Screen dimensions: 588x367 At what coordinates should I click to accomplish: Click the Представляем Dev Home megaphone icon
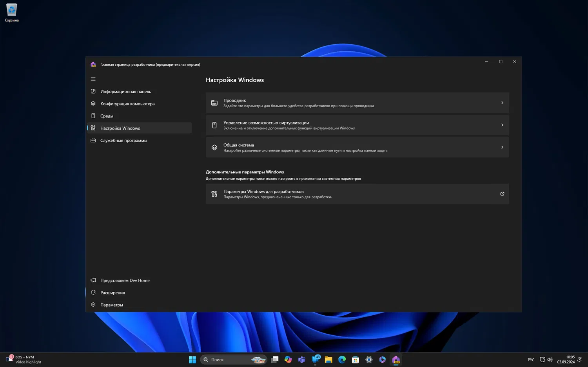(x=93, y=280)
